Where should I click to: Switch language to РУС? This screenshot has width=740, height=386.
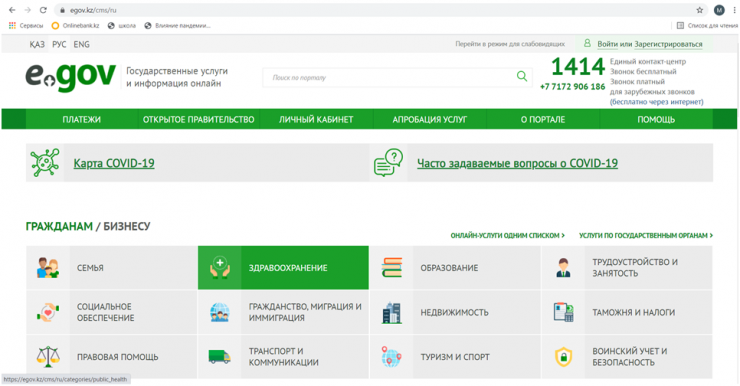pyautogui.click(x=59, y=44)
